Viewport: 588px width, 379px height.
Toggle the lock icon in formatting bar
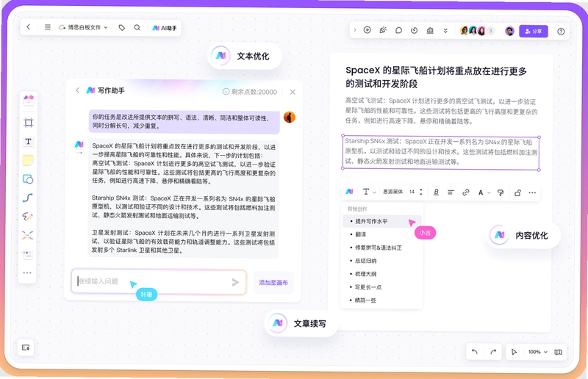[x=517, y=192]
